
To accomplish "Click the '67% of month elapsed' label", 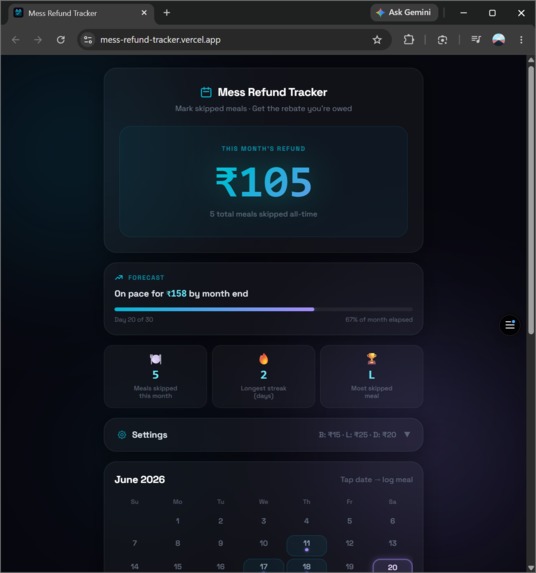I will point(379,319).
